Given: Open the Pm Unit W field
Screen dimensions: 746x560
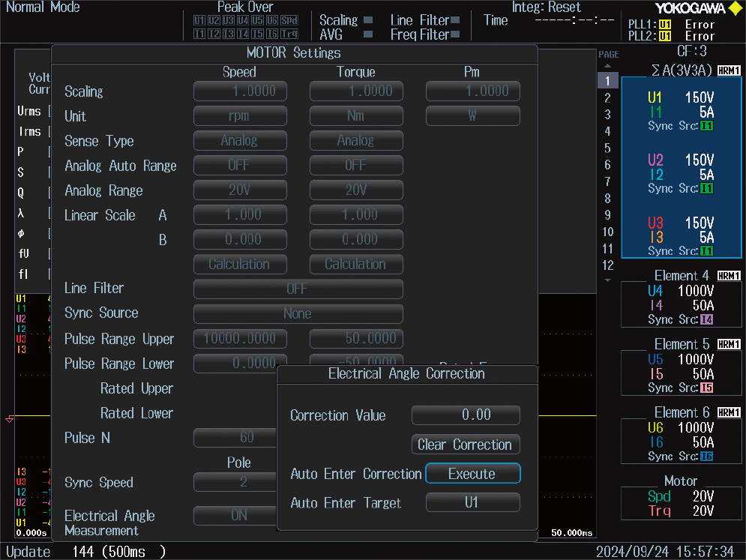Looking at the screenshot, I should (x=472, y=115).
